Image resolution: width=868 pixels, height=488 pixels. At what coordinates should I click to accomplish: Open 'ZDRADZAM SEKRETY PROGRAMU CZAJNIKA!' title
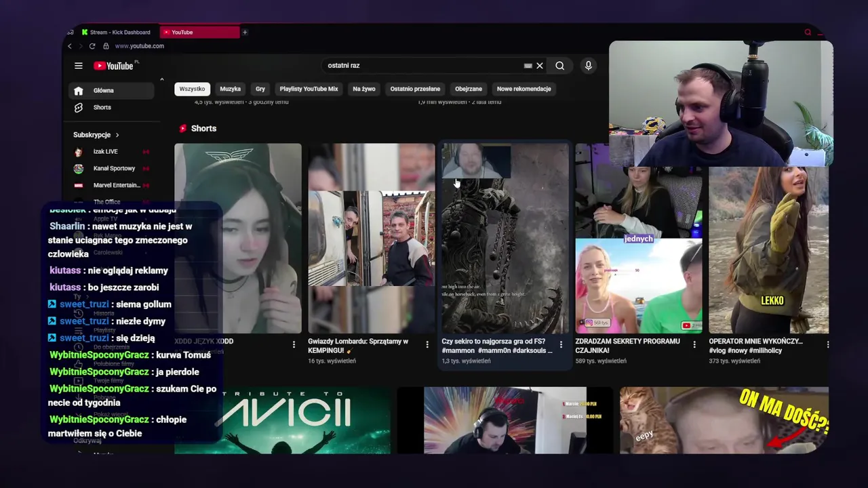click(627, 346)
